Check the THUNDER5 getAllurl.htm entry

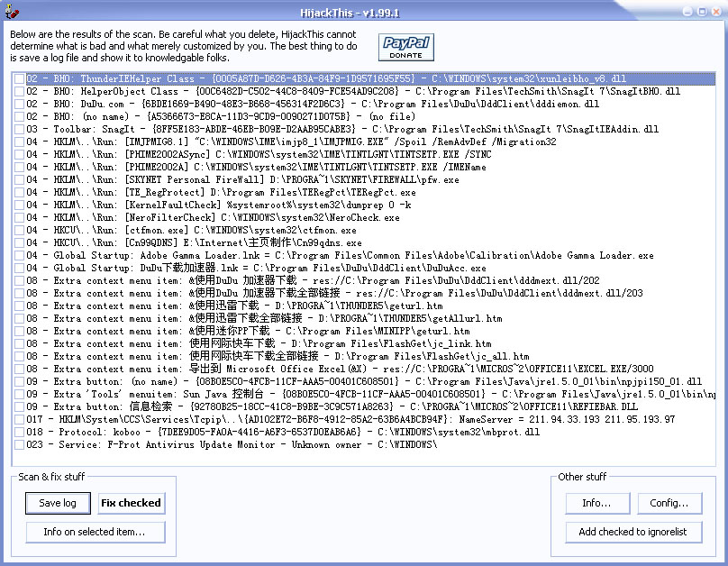[x=19, y=318]
